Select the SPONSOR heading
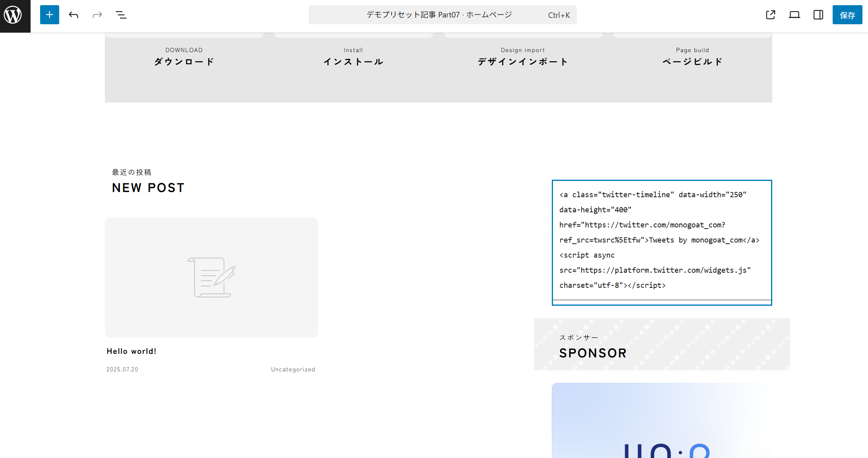Screen dimensions: 868x458 [x=593, y=353]
